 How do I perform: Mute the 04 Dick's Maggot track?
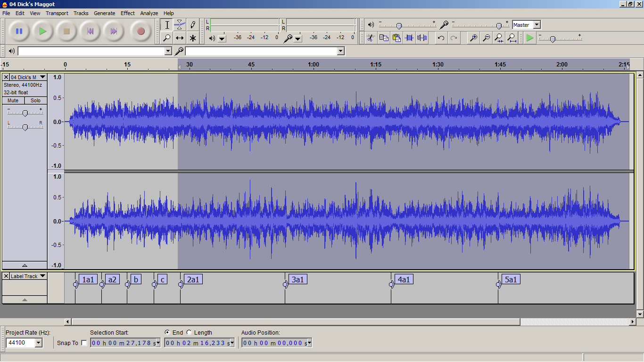click(13, 100)
